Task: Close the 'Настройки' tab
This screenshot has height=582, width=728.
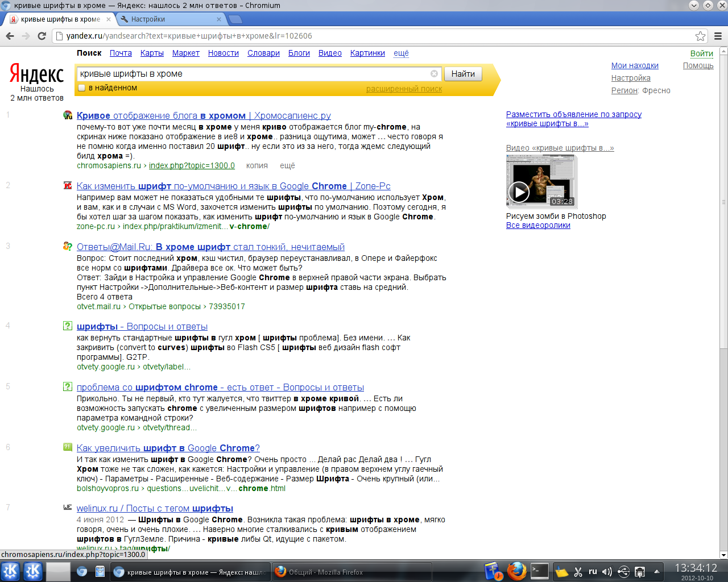Action: pyautogui.click(x=219, y=19)
